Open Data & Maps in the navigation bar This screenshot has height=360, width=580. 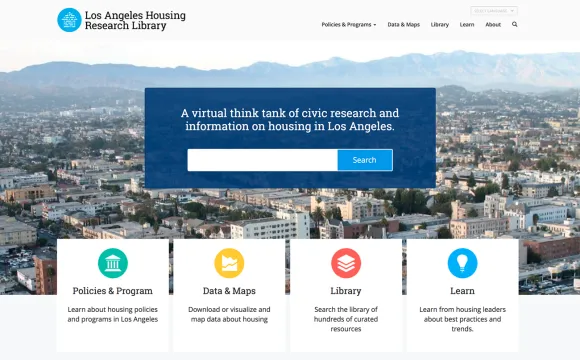click(404, 25)
